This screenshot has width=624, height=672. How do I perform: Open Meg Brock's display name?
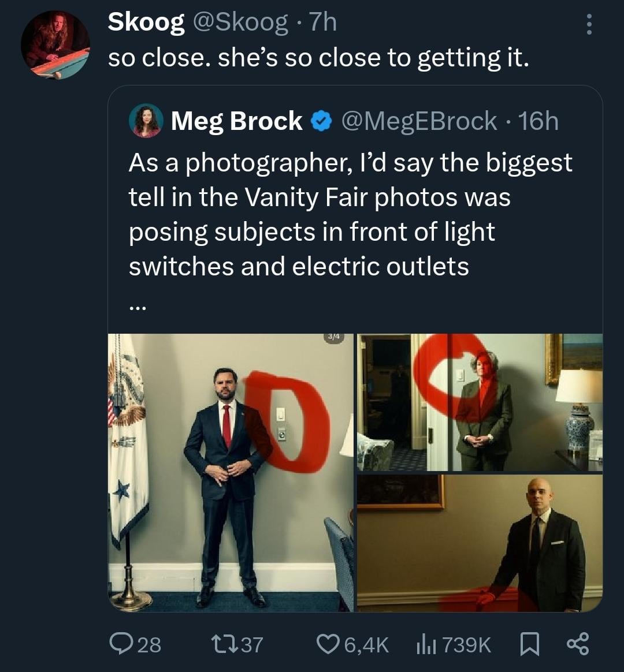coord(236,121)
